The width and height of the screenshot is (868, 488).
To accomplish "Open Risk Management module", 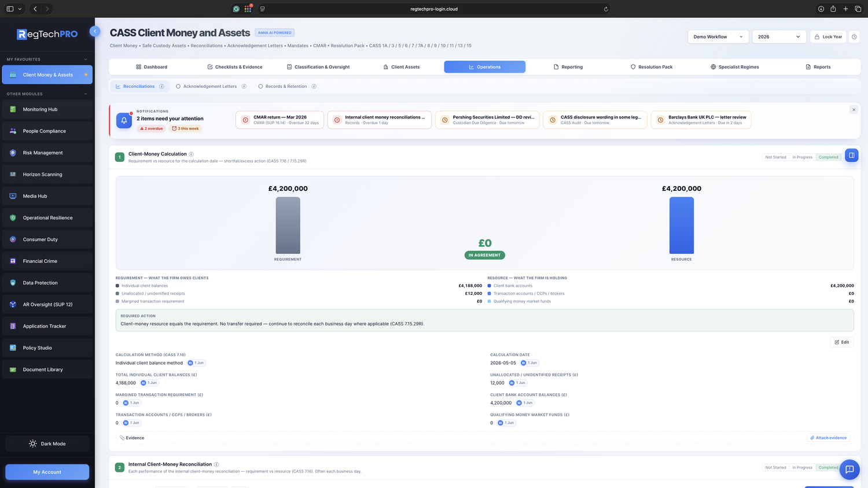I will 47,153.
